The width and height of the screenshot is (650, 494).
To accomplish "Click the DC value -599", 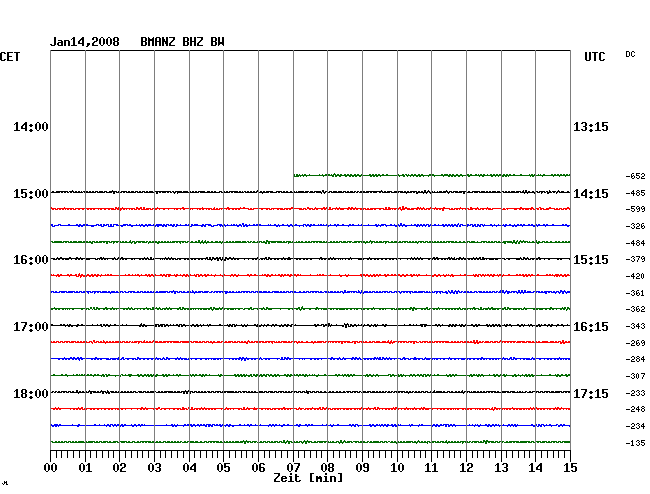I will (635, 209).
